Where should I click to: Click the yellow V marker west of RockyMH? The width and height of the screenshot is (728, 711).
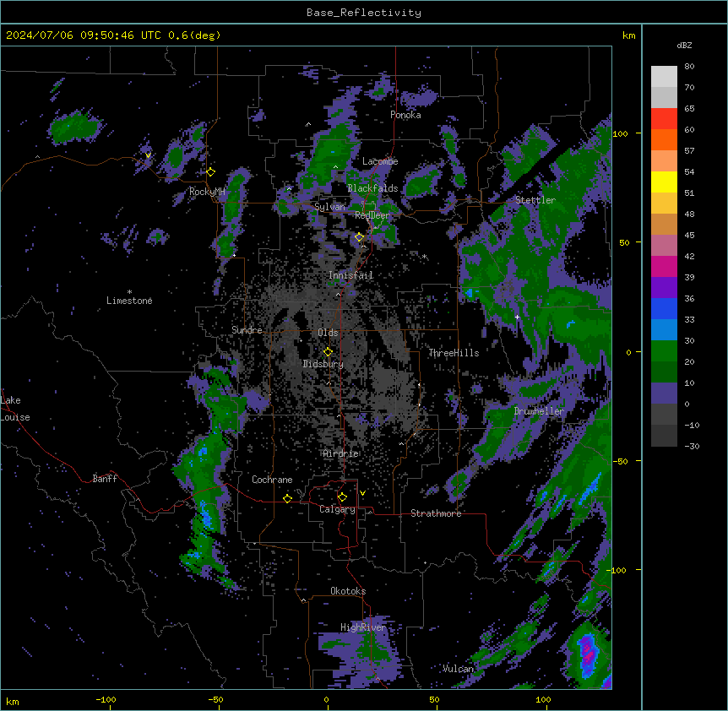(148, 155)
